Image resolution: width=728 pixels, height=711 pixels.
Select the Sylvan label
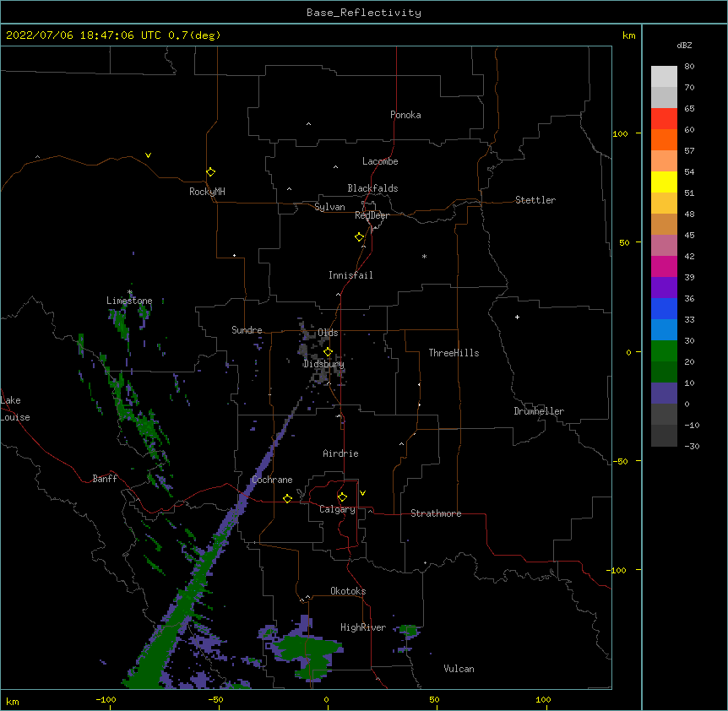point(329,207)
